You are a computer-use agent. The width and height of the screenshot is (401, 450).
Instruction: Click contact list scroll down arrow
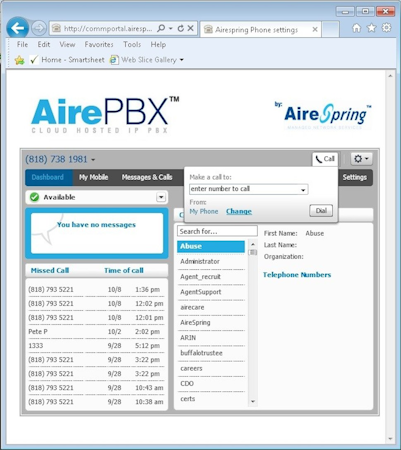pyautogui.click(x=253, y=402)
